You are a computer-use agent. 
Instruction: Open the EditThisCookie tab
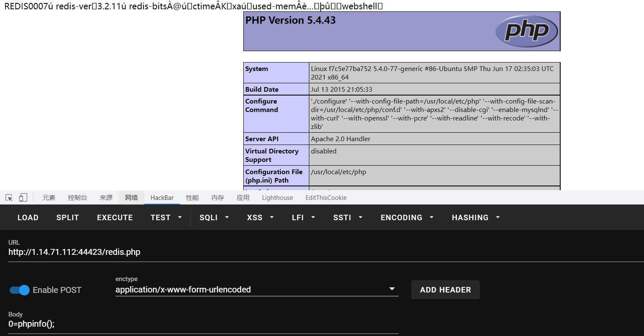pyautogui.click(x=326, y=197)
